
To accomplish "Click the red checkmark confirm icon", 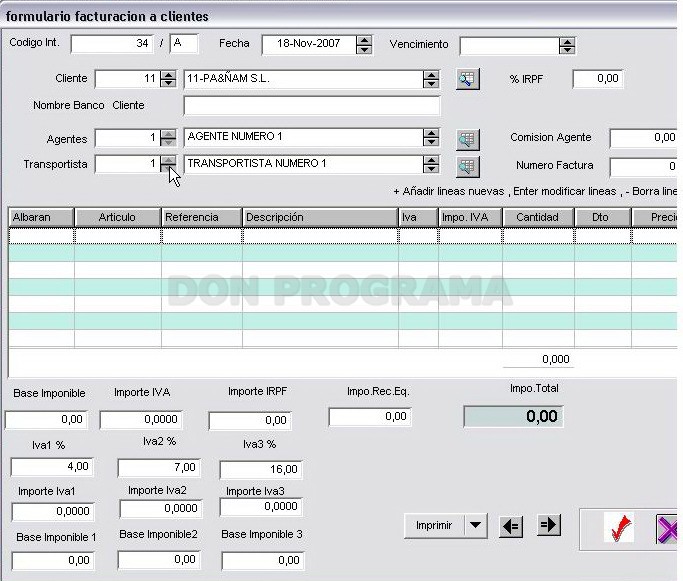I will tap(619, 528).
